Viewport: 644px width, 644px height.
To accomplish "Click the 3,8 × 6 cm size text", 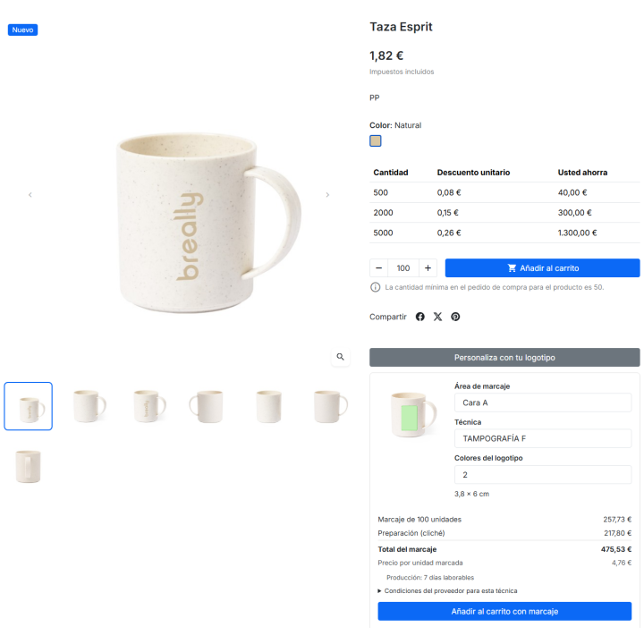I will coord(471,494).
